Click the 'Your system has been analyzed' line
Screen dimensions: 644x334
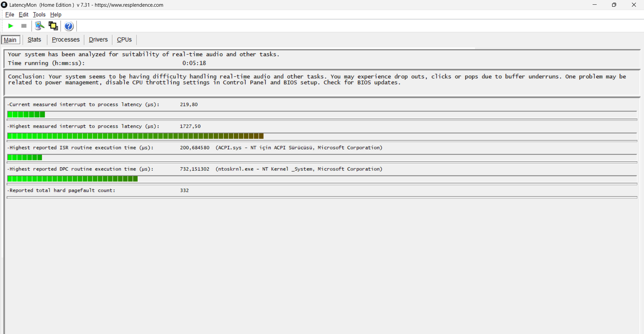click(x=144, y=54)
